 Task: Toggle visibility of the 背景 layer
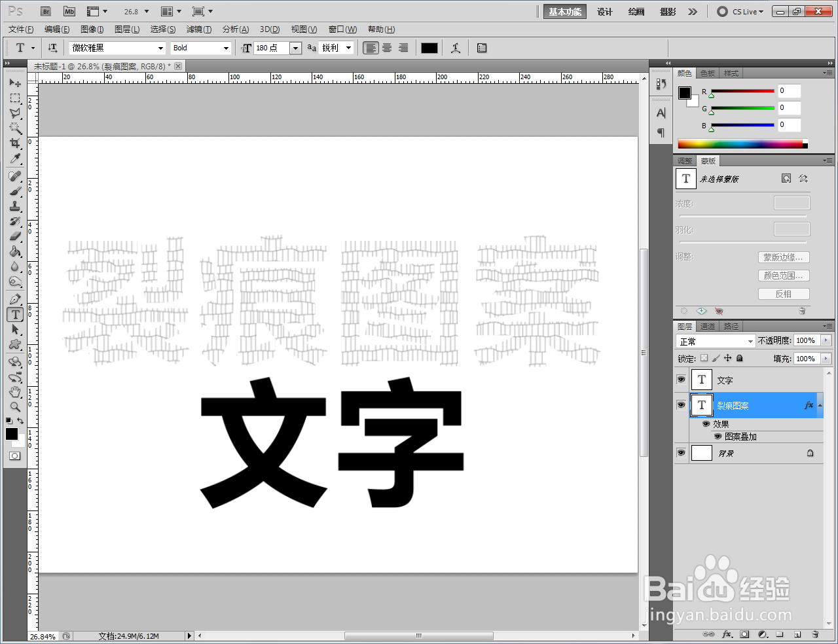pos(681,452)
